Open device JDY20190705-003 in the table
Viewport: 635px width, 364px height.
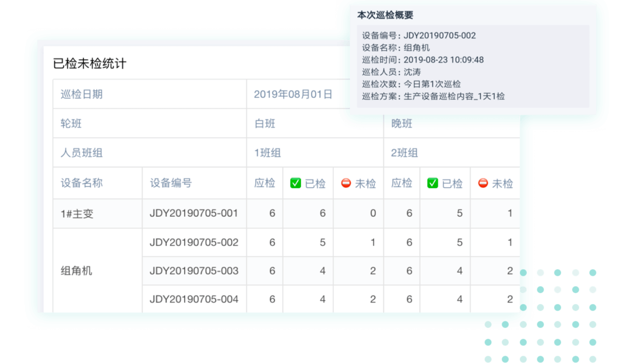pos(194,271)
